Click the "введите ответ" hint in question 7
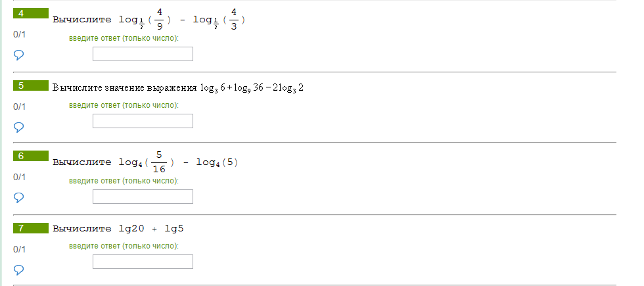The height and width of the screenshot is (286, 644). (124, 246)
